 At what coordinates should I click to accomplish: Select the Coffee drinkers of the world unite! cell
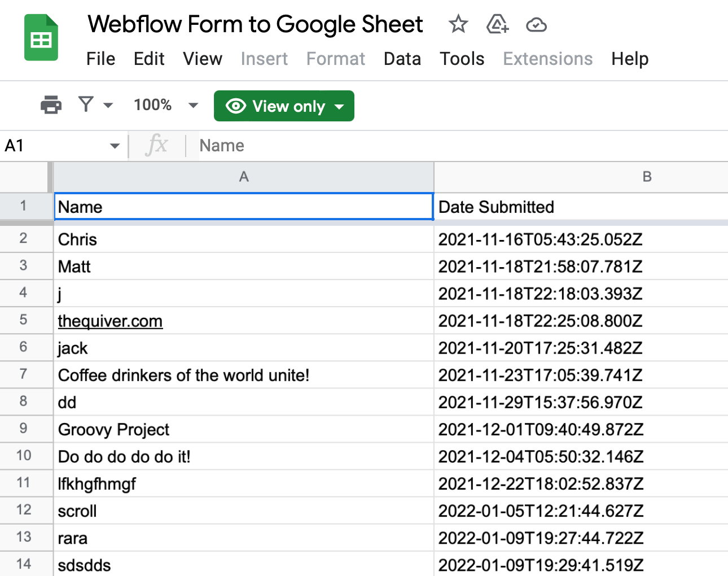(x=244, y=374)
